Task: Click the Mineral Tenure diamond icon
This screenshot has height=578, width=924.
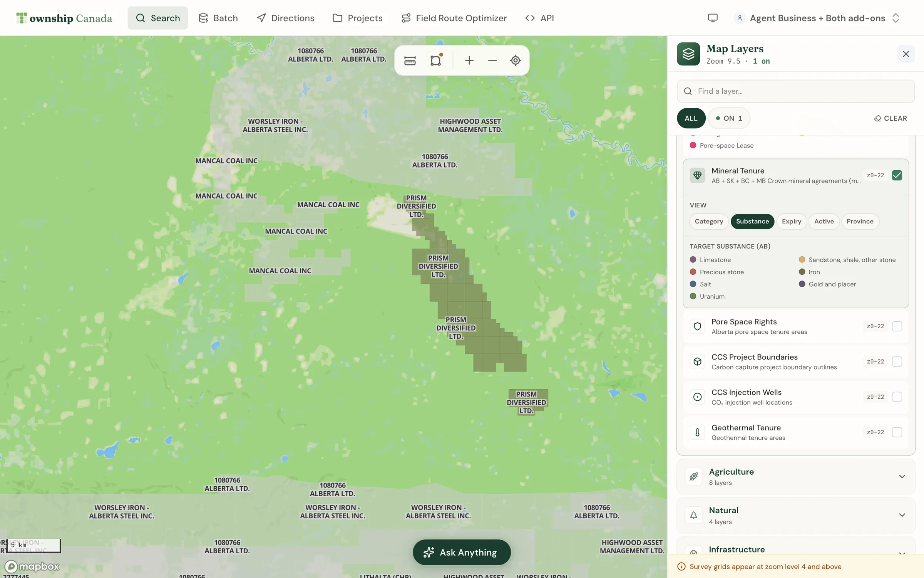Action: [x=697, y=175]
